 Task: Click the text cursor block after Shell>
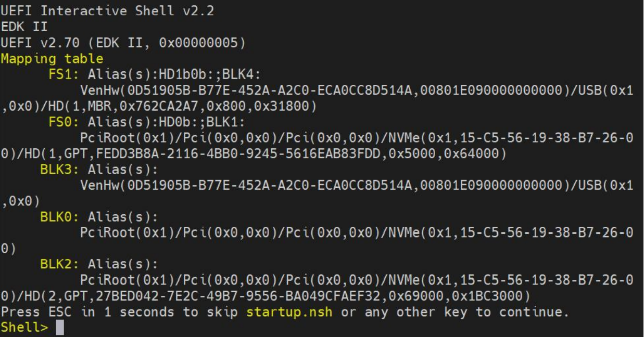(60, 328)
